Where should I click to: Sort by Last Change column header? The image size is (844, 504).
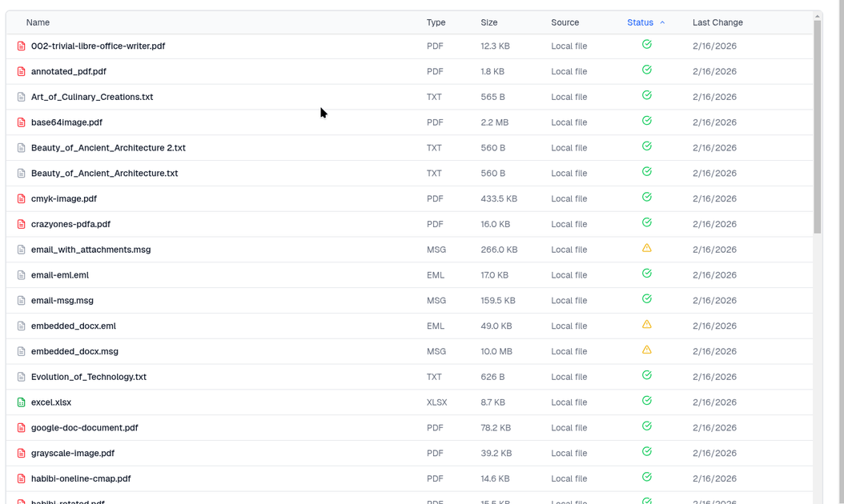[717, 22]
